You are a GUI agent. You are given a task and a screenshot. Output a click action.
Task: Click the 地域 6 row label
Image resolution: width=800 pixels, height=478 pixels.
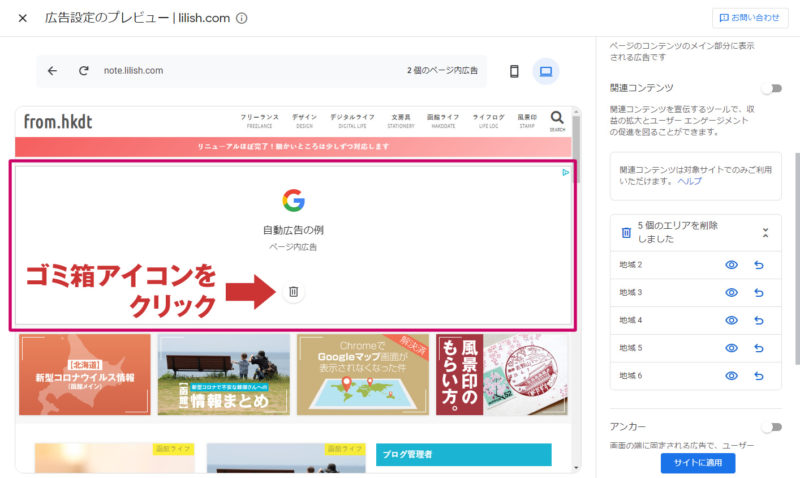pos(631,376)
